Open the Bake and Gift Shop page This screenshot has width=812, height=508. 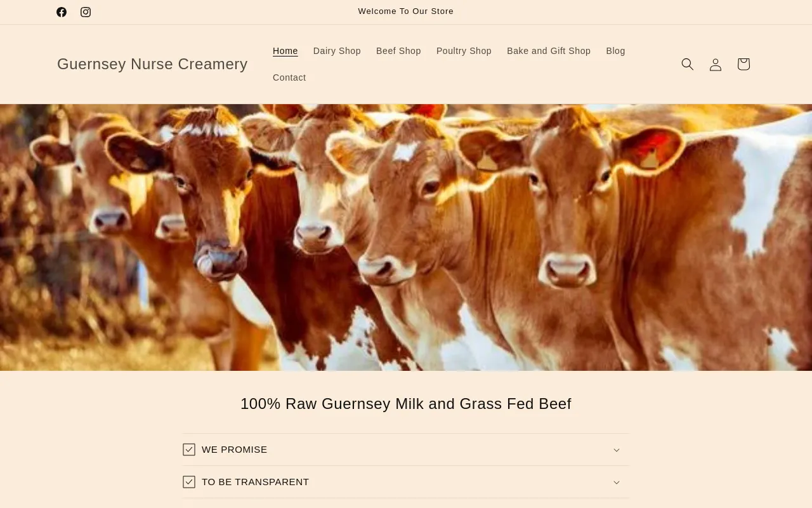click(x=549, y=51)
